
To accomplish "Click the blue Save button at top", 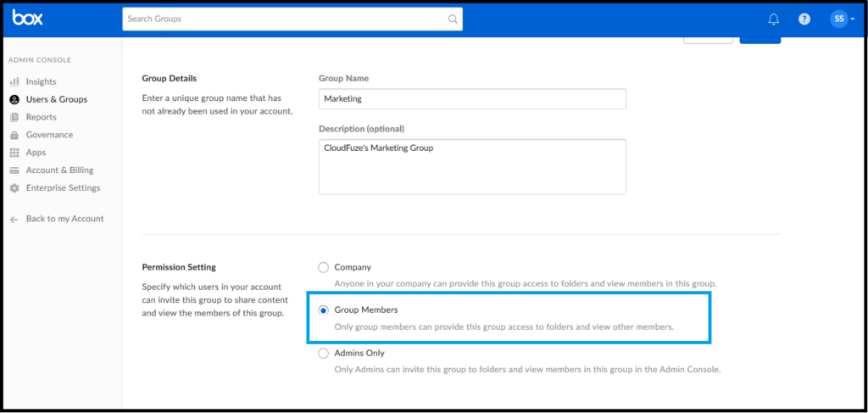I will 760,40.
